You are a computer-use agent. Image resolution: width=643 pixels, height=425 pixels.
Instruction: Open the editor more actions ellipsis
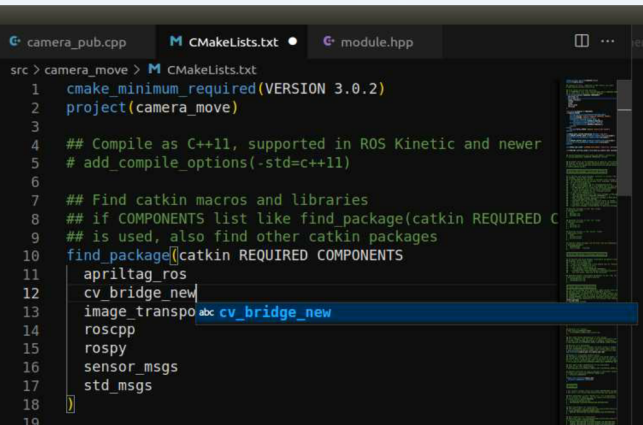tap(607, 41)
